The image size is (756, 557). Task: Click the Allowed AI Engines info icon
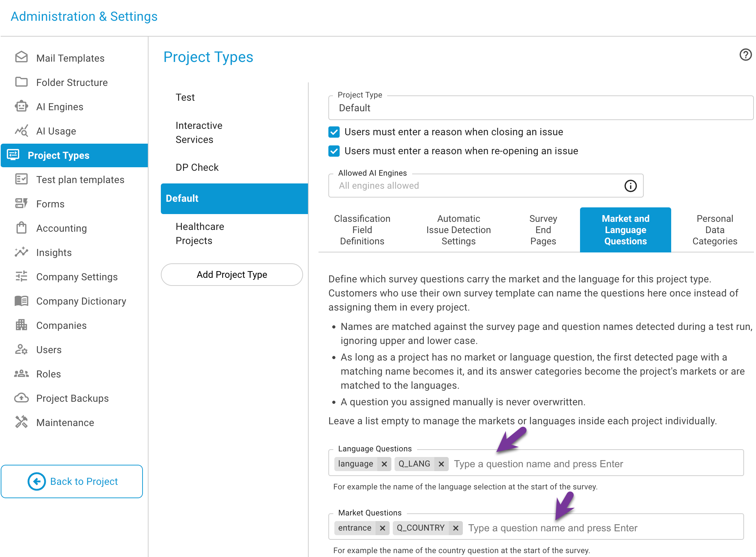pos(630,186)
